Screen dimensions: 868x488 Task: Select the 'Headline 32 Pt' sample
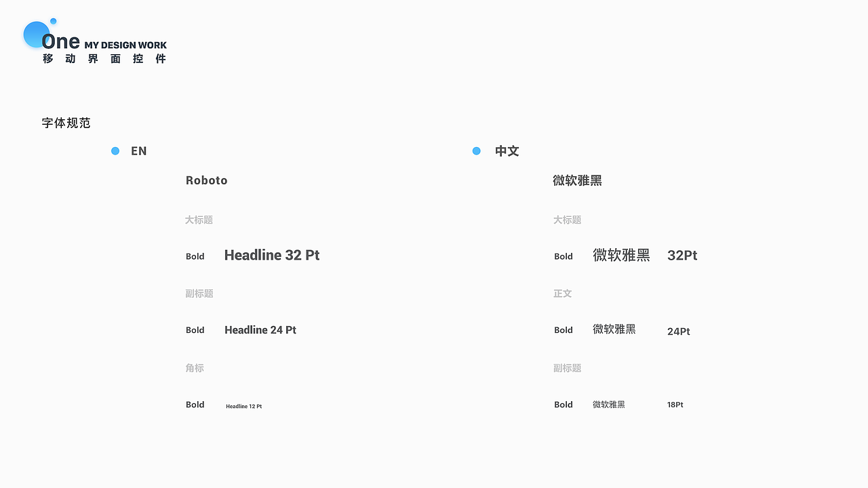tap(272, 255)
